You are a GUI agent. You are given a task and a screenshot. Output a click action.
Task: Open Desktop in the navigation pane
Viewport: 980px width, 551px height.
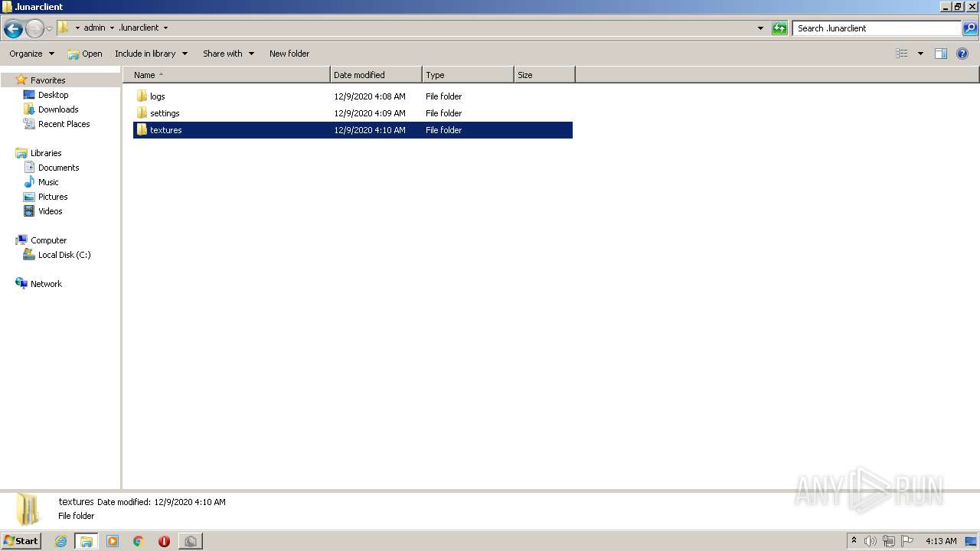click(x=53, y=95)
